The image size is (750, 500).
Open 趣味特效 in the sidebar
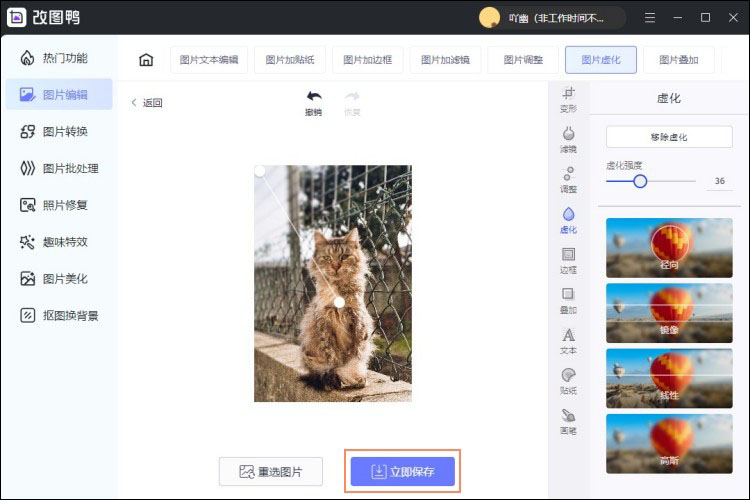[54, 242]
